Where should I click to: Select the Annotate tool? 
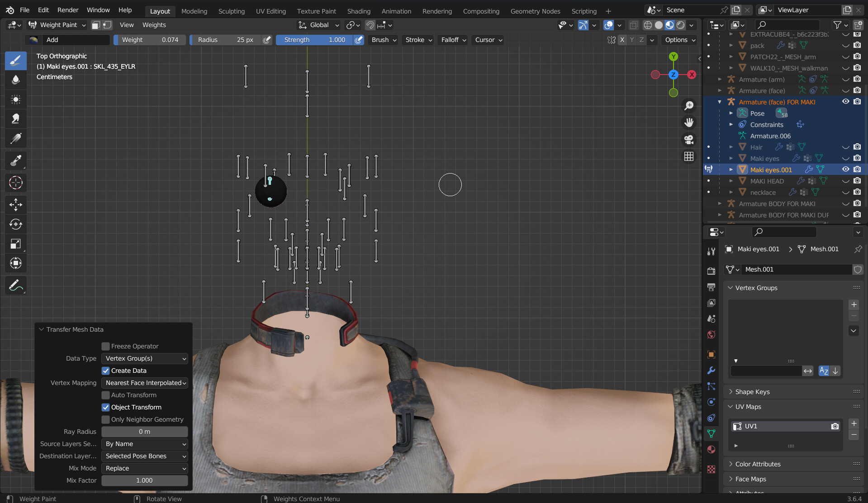coord(16,285)
